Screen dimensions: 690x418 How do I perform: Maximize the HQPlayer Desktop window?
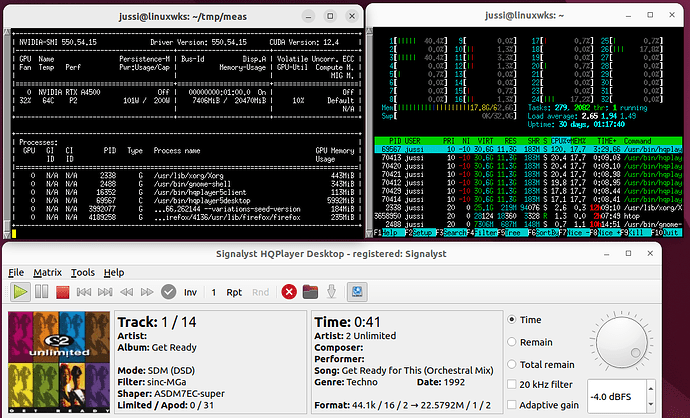628,253
